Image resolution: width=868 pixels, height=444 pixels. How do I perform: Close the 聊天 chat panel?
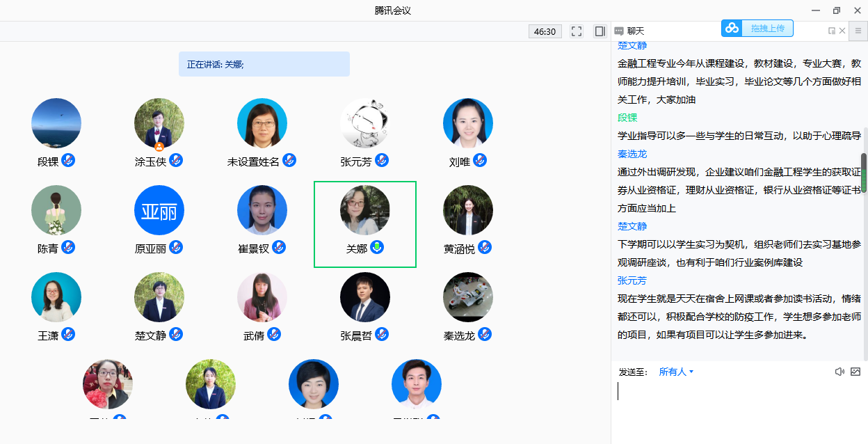[842, 31]
